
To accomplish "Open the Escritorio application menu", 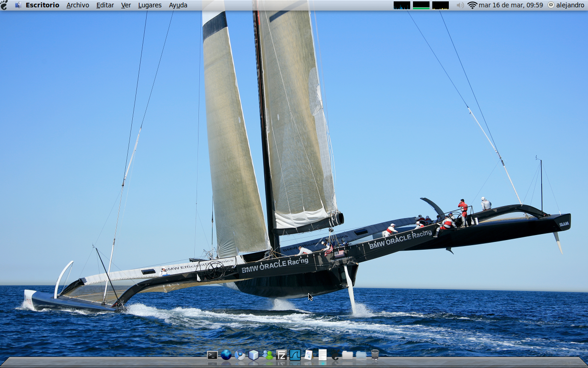I will pos(42,5).
